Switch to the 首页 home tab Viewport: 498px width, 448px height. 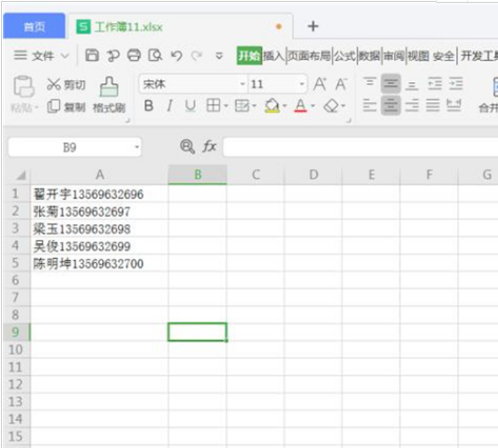tap(34, 26)
